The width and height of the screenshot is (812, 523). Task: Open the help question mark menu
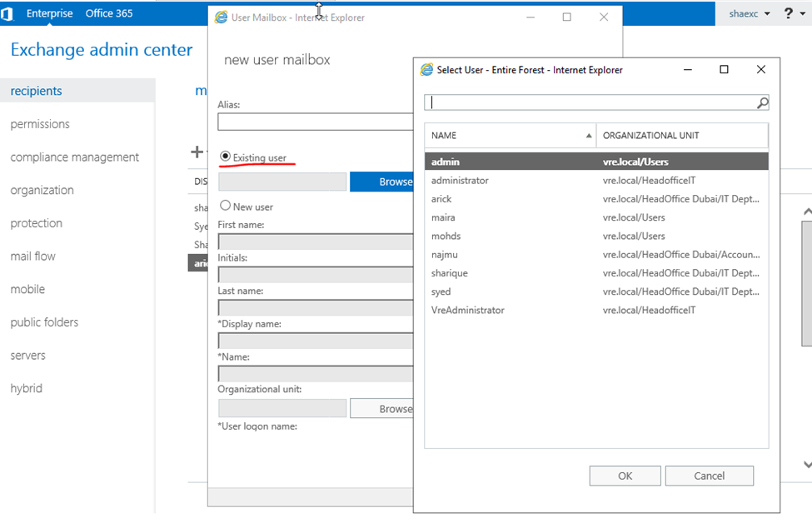click(x=789, y=13)
